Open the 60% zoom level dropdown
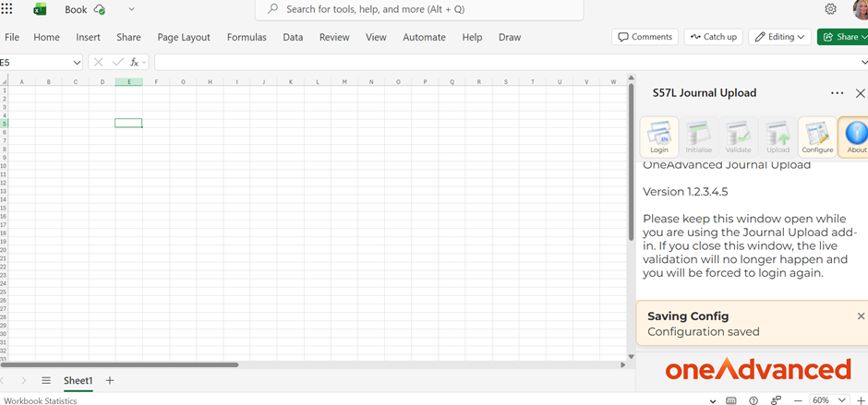 828,400
